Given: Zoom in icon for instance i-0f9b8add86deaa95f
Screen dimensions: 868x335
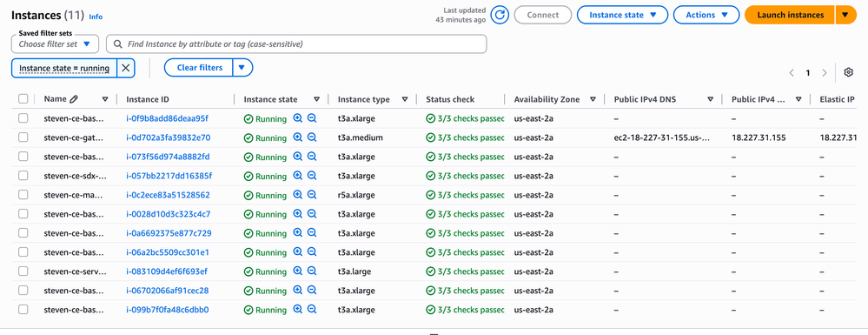Looking at the screenshot, I should click(x=298, y=118).
